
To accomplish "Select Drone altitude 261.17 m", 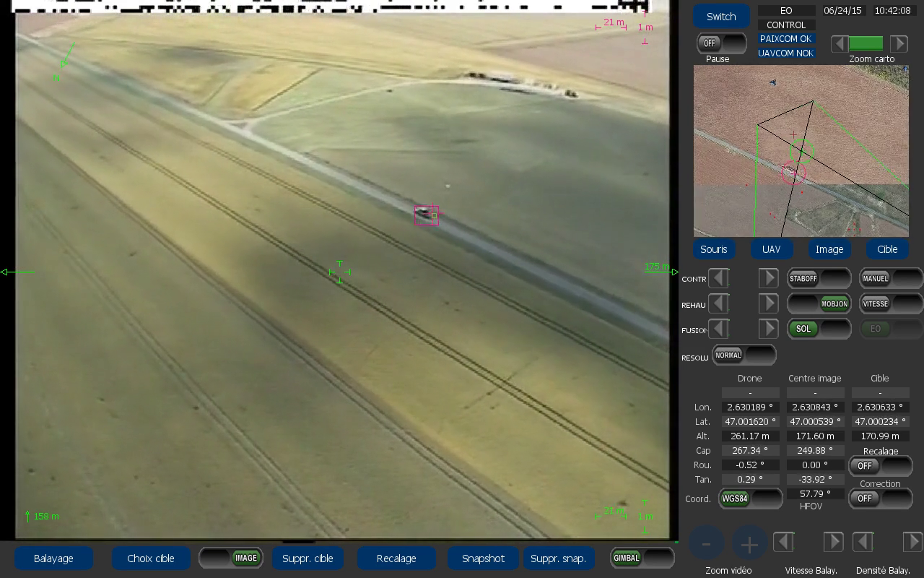I will [750, 436].
